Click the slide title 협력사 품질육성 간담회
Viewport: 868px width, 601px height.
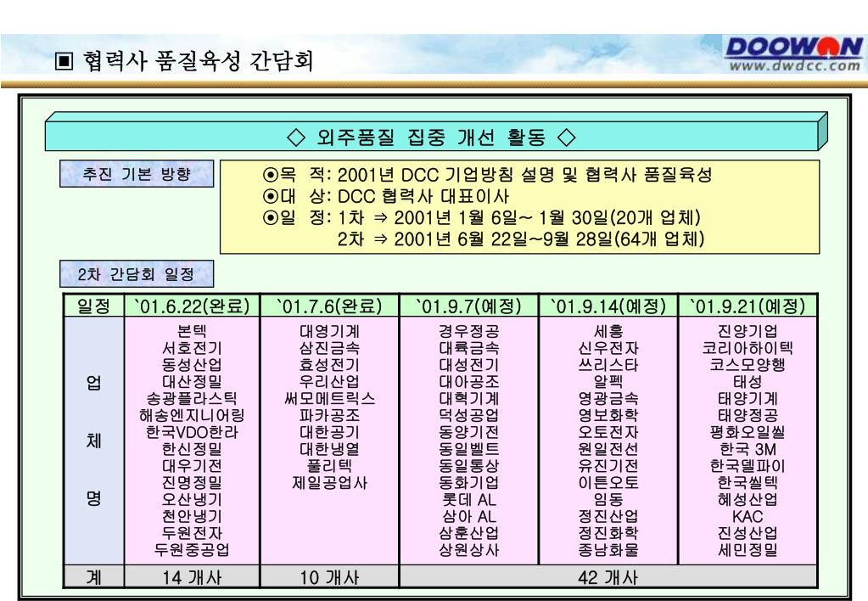[199, 60]
